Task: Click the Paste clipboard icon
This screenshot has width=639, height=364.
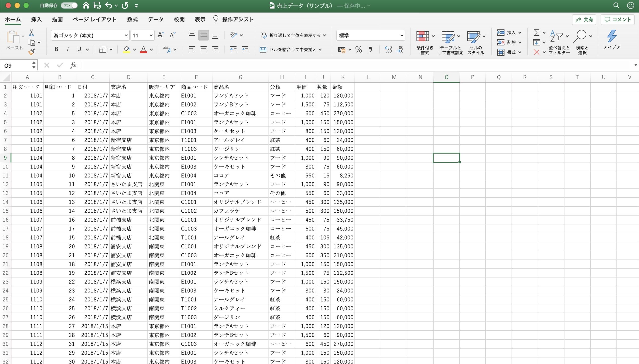Action: [x=13, y=37]
